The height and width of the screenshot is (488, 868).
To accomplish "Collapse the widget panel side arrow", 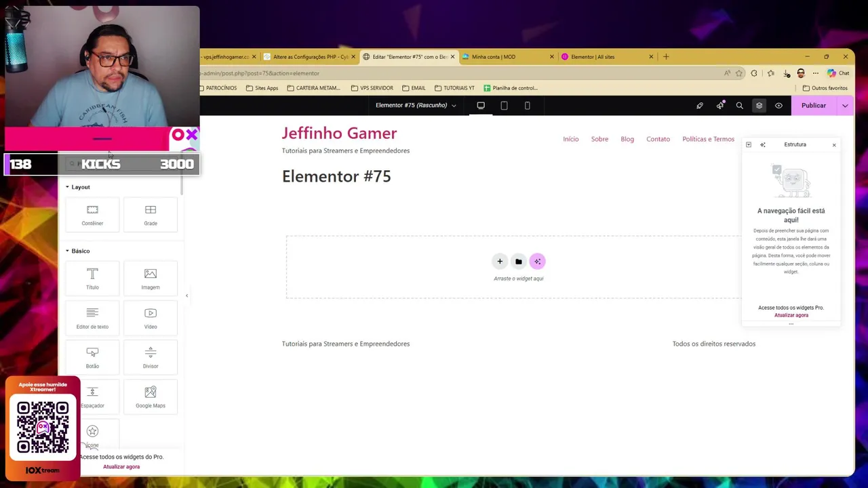I will point(186,296).
